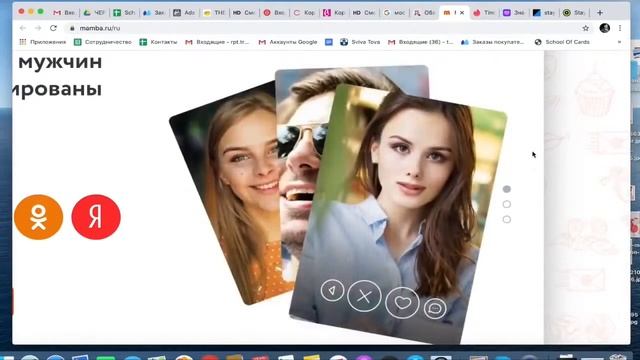Select the third slide indicator dot

click(507, 219)
